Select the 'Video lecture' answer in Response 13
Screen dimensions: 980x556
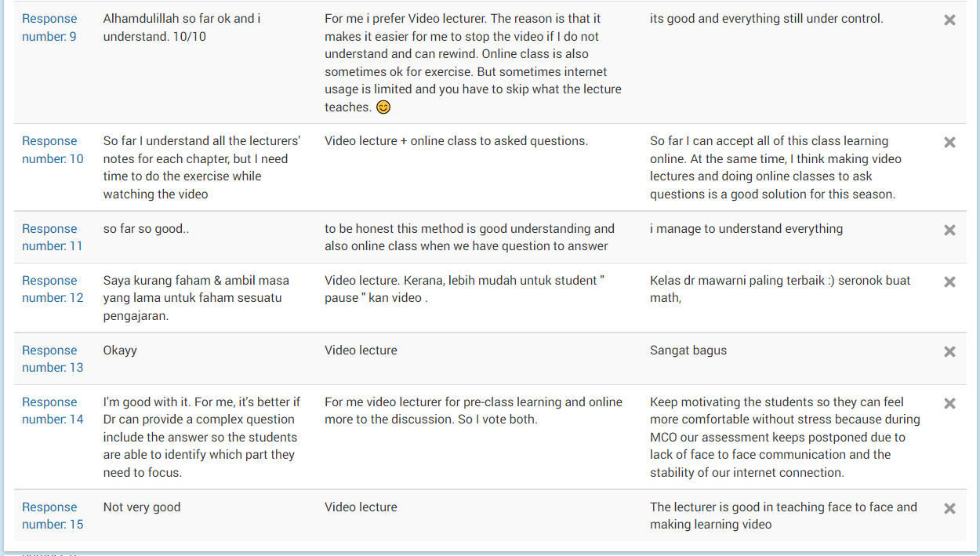361,350
